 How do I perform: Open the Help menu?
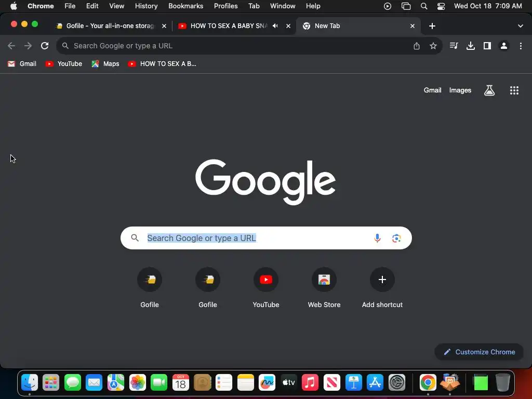(313, 6)
